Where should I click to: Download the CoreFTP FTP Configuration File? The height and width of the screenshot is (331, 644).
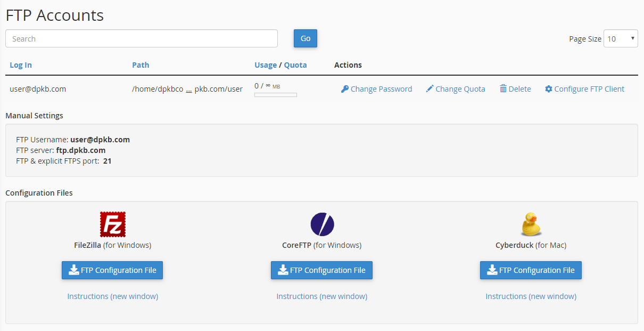click(x=321, y=270)
